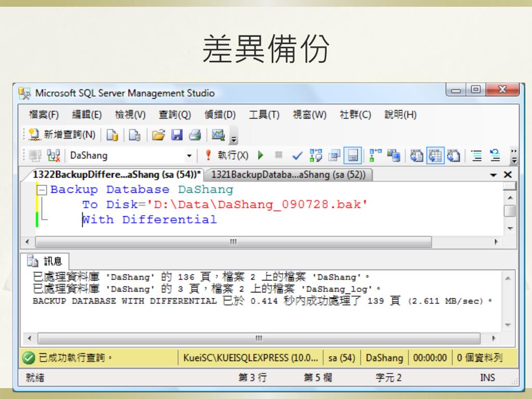This screenshot has width=532, height=399.
Task: Click the Comment Out Selected Lines icon
Action: tap(477, 155)
